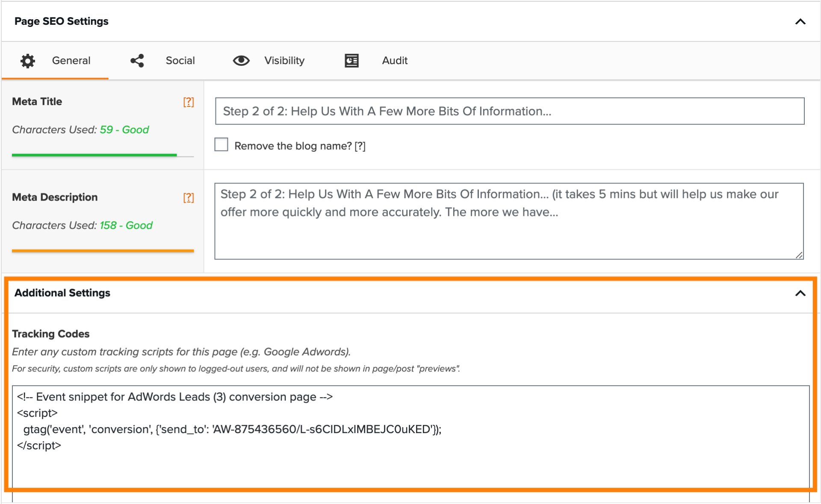The image size is (821, 504).
Task: Enable Remove the blog name checkbox
Action: pyautogui.click(x=221, y=145)
